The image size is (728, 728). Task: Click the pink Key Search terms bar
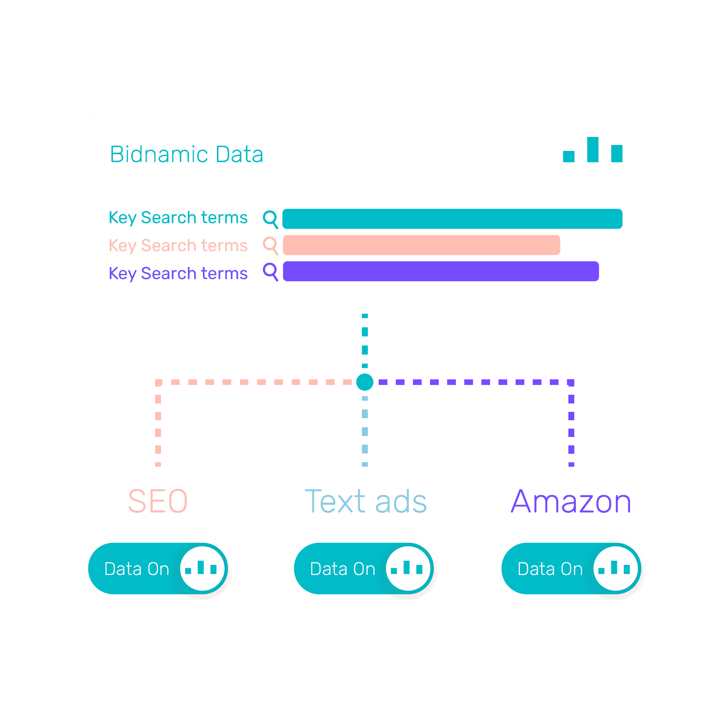pos(448,241)
